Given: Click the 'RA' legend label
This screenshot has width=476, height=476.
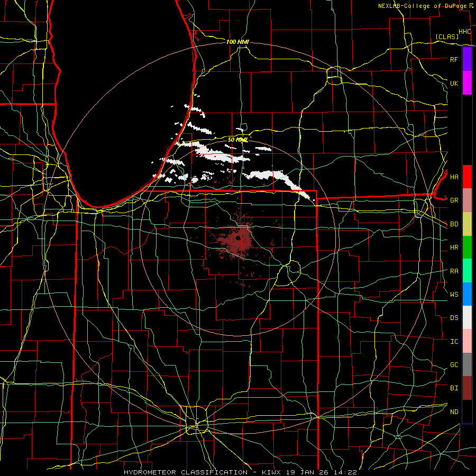Looking at the screenshot, I should coord(454,271).
